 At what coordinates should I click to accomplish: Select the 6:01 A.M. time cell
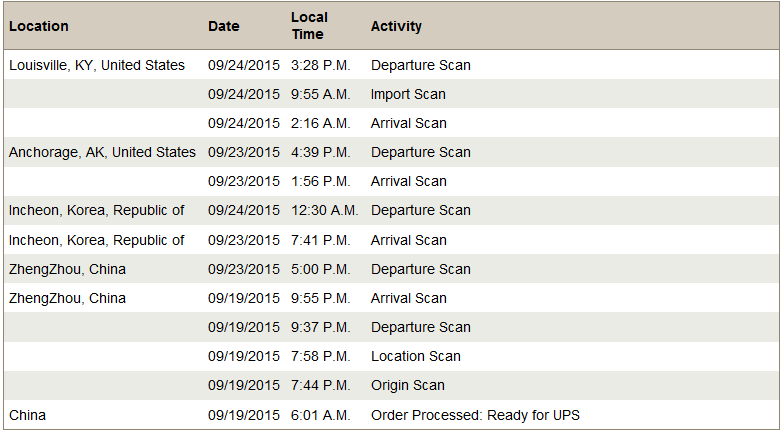point(320,414)
